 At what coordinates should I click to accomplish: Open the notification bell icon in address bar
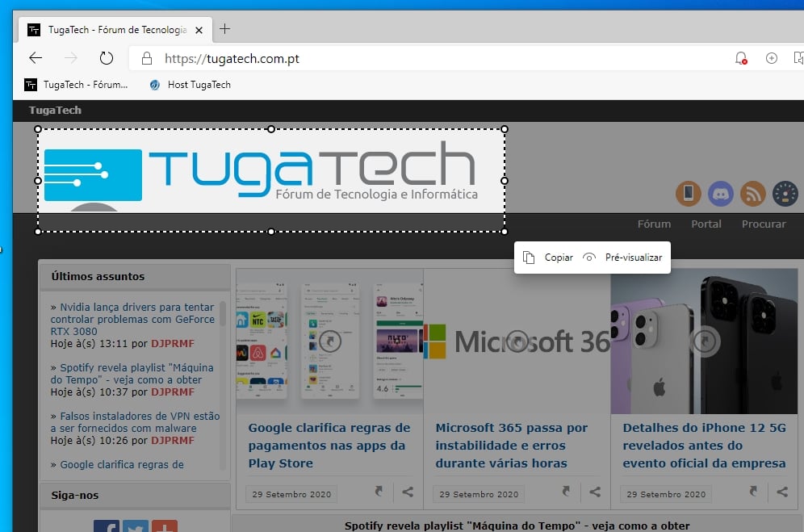[x=741, y=58]
